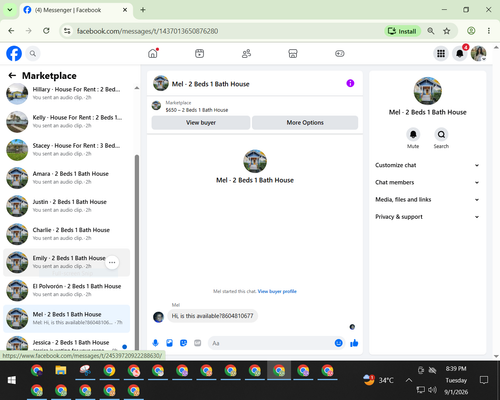Open Chrome three-dot menu
The width and height of the screenshot is (500, 400).
pyautogui.click(x=489, y=31)
